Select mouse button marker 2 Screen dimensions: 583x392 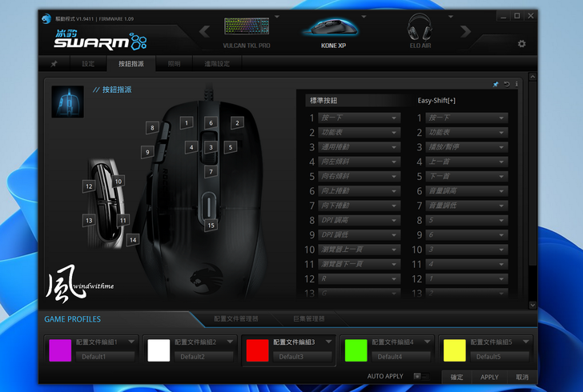coord(237,123)
